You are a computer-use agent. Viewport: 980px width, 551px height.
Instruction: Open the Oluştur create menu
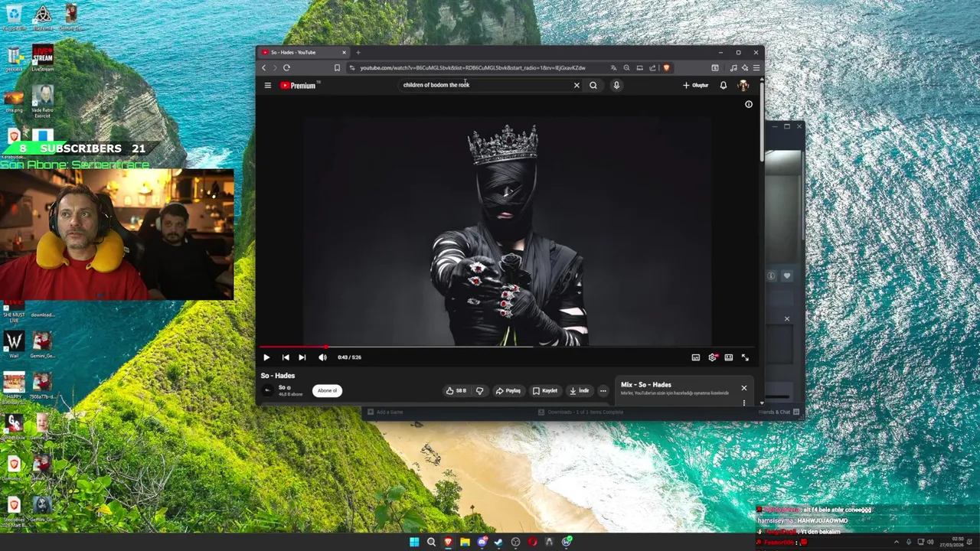click(696, 85)
